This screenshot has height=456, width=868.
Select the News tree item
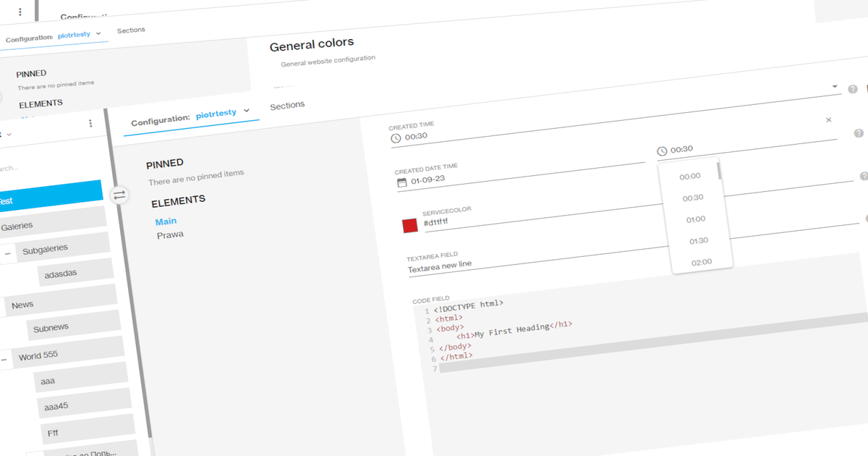(61, 300)
